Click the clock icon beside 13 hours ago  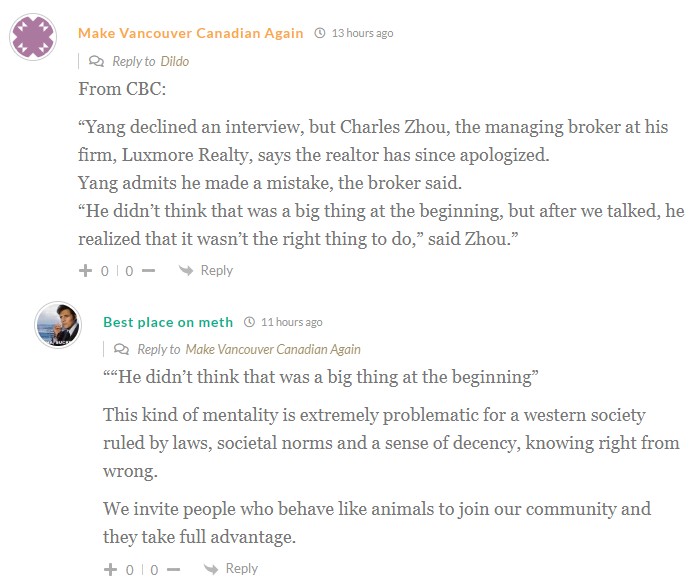(320, 33)
